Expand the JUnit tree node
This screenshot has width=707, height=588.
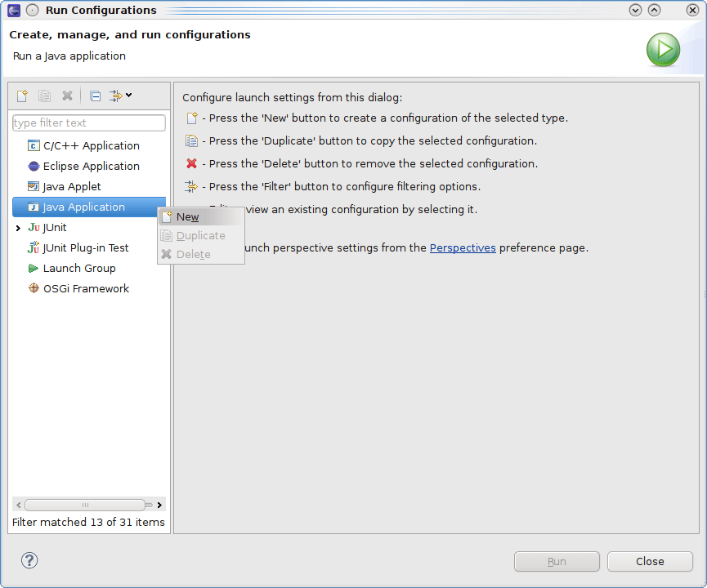(18, 228)
